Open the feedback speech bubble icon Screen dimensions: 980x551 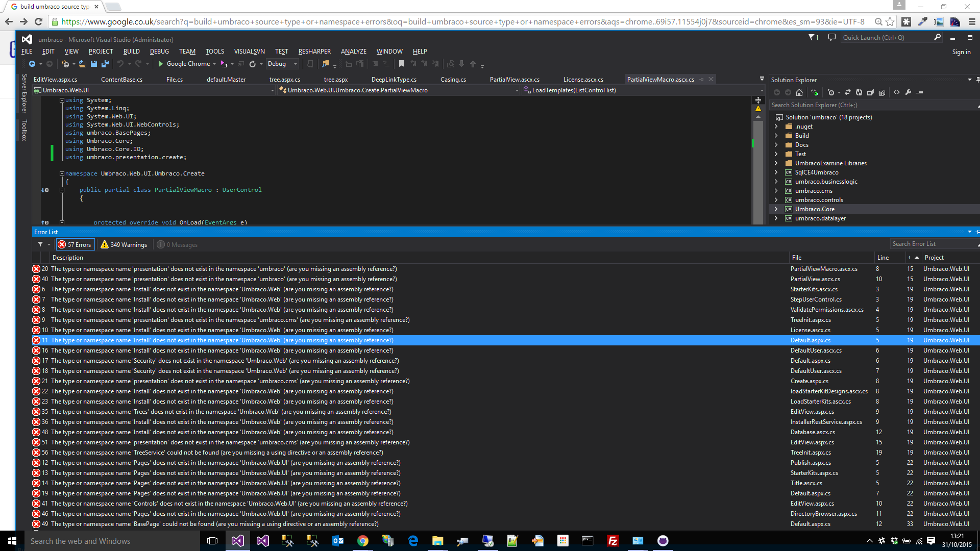[832, 37]
